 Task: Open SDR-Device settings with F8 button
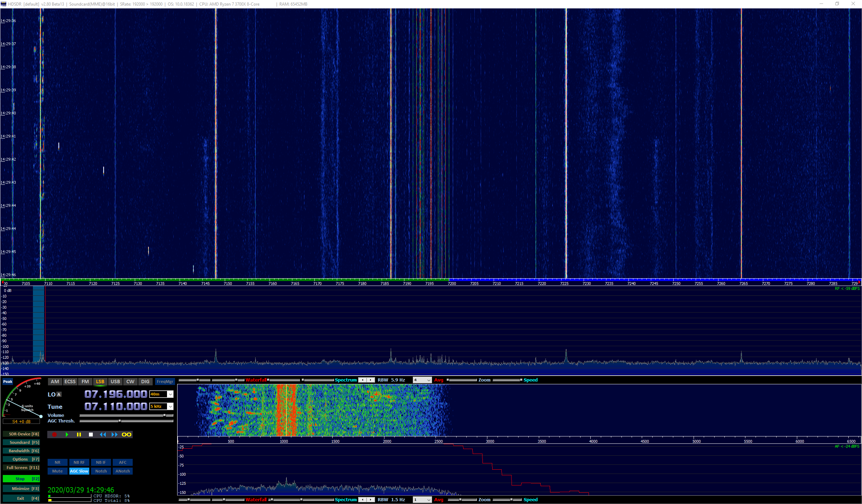[22, 434]
